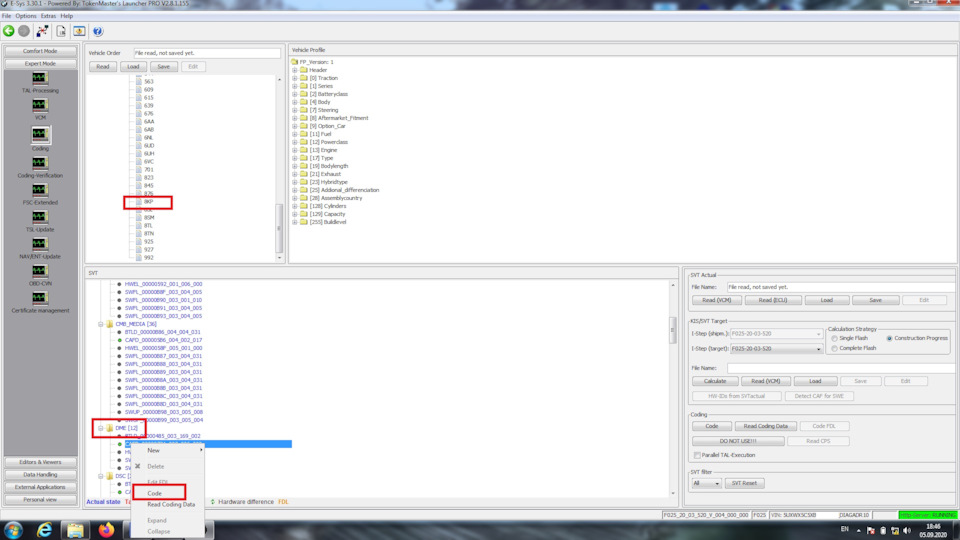The height and width of the screenshot is (540, 960).
Task: Click the CMB_MEDIA [36] folder icon
Action: 110,324
